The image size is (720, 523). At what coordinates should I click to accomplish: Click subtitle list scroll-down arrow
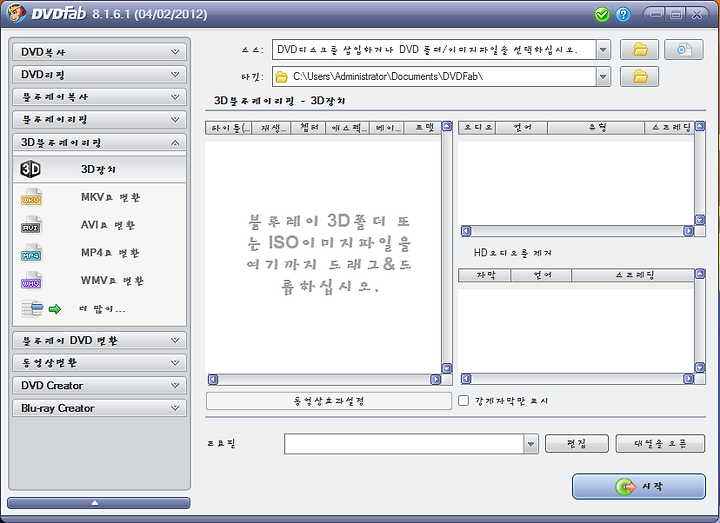[x=700, y=367]
